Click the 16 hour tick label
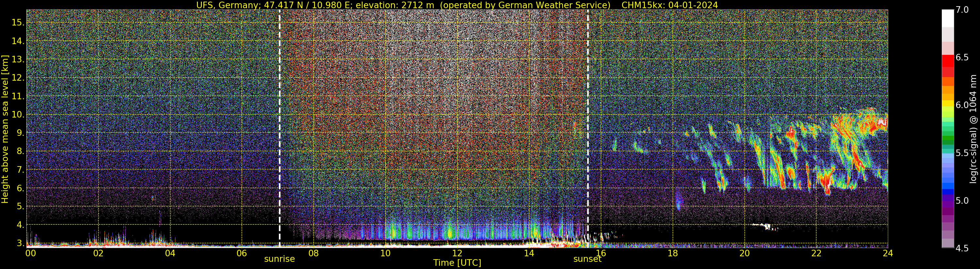 tap(601, 253)
